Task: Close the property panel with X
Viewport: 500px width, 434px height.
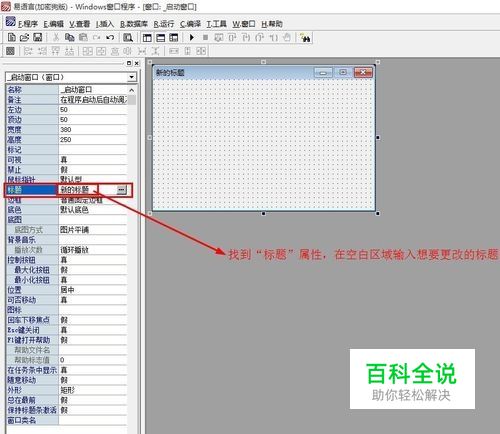Action: pos(137,63)
